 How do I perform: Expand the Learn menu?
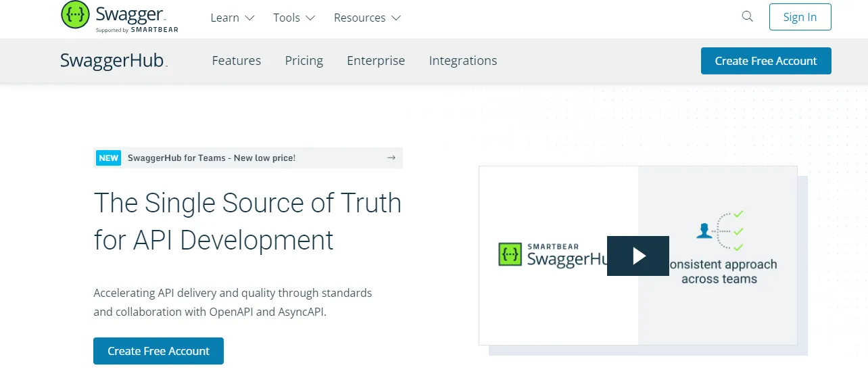[232, 18]
